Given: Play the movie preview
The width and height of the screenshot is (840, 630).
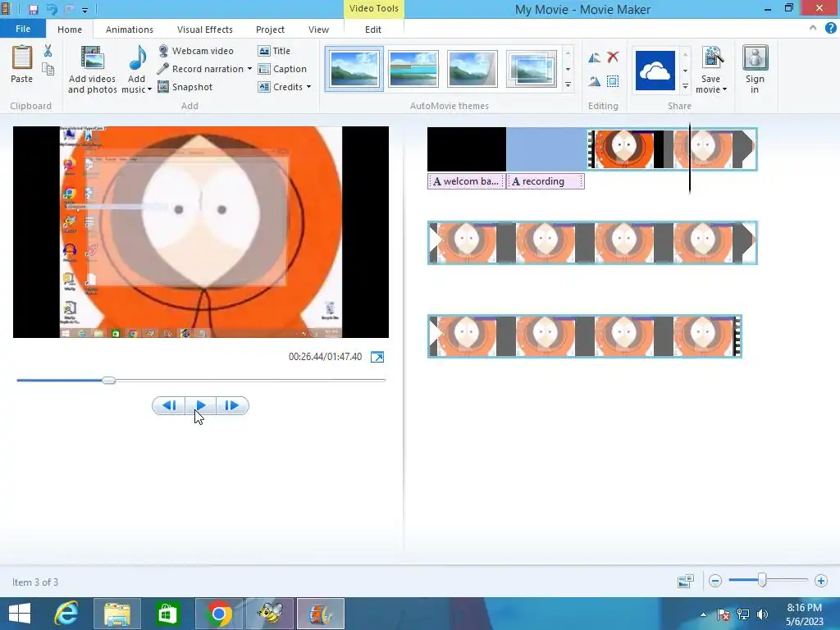Looking at the screenshot, I should pos(201,405).
